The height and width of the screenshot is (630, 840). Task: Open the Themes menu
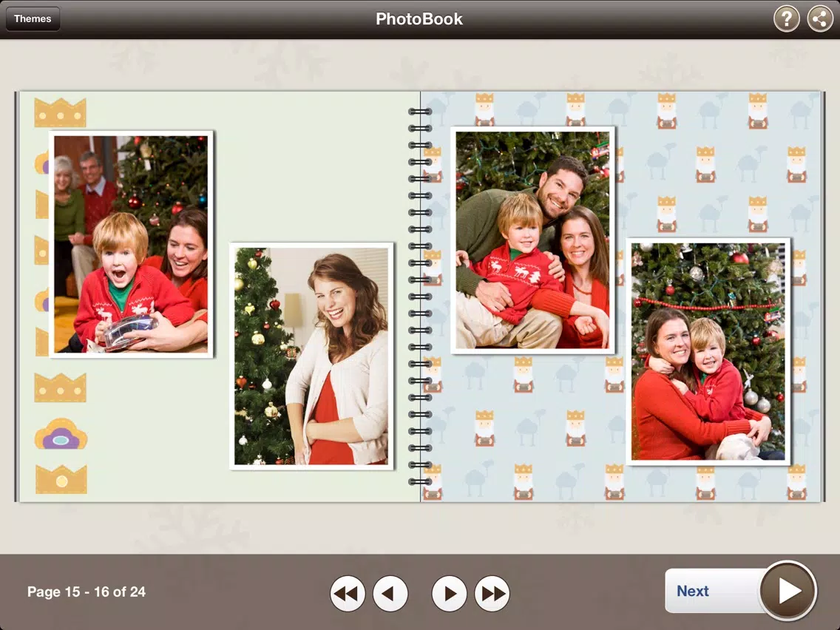pos(33,18)
